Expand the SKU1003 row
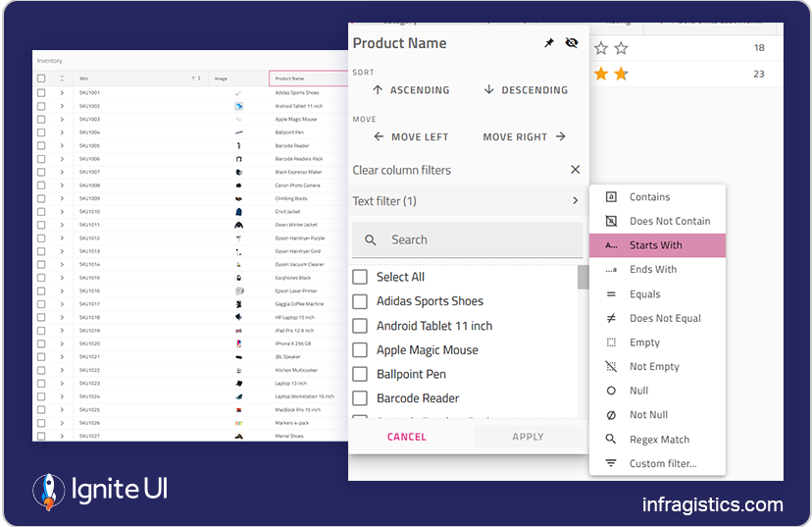This screenshot has width=812, height=527. tap(62, 119)
